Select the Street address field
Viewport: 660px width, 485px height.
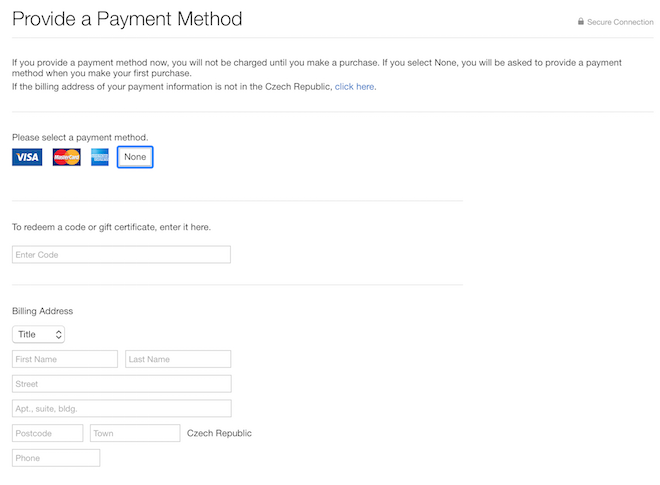[121, 384]
